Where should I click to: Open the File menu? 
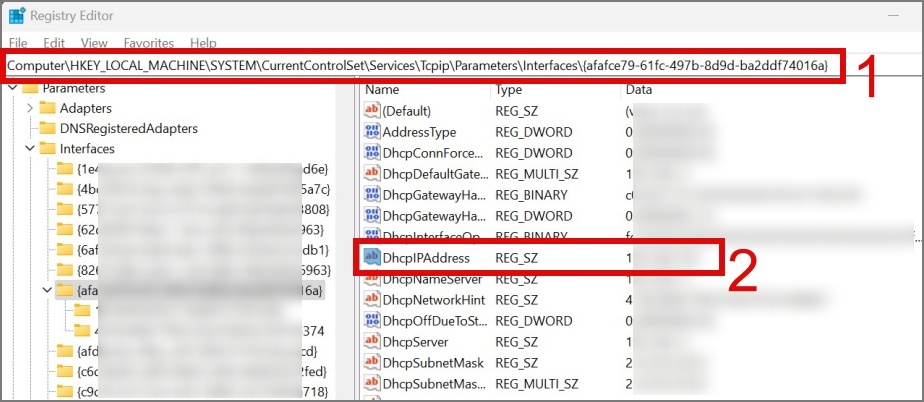[18, 43]
